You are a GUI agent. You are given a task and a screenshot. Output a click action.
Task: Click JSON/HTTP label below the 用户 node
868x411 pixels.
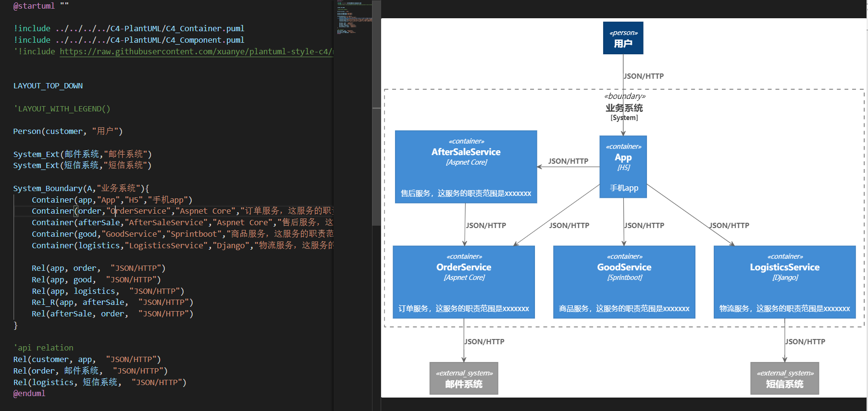pyautogui.click(x=644, y=76)
